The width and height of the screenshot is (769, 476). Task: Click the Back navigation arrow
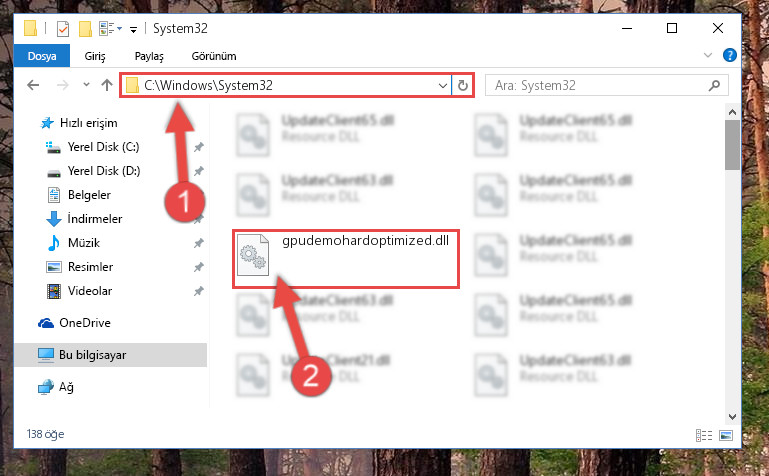pos(33,85)
